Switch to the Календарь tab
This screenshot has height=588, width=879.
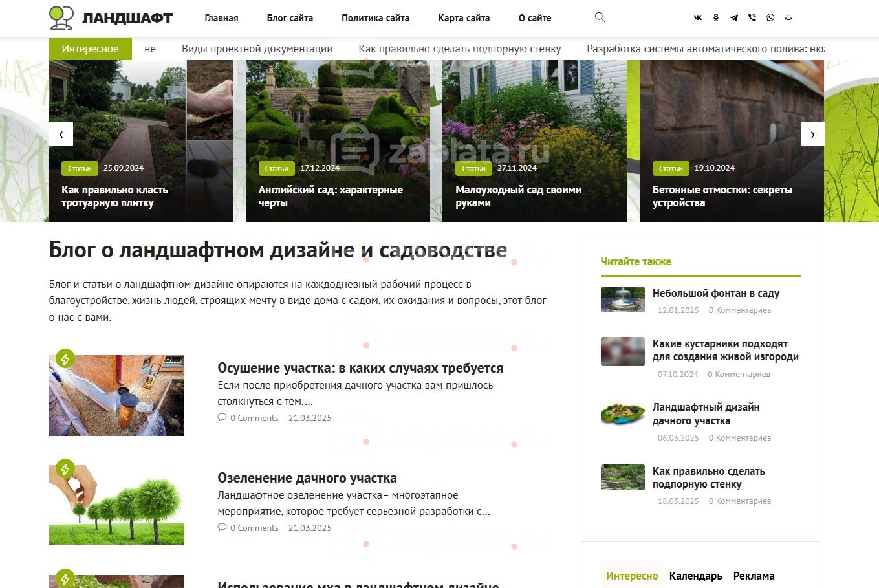coord(695,576)
